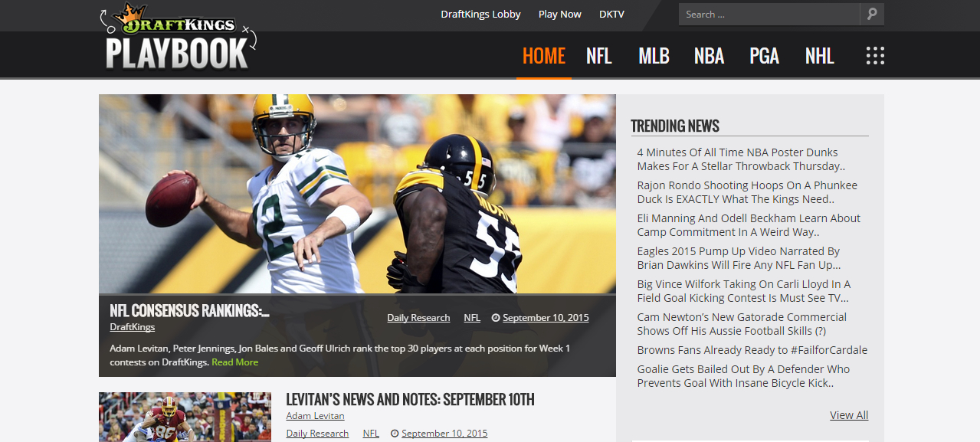Image resolution: width=980 pixels, height=442 pixels.
Task: Go to the HOME tab
Action: click(x=544, y=56)
